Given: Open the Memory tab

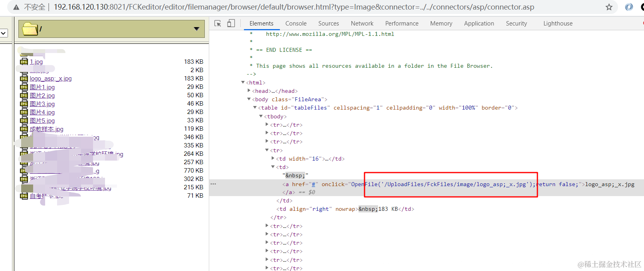Looking at the screenshot, I should click(x=441, y=24).
